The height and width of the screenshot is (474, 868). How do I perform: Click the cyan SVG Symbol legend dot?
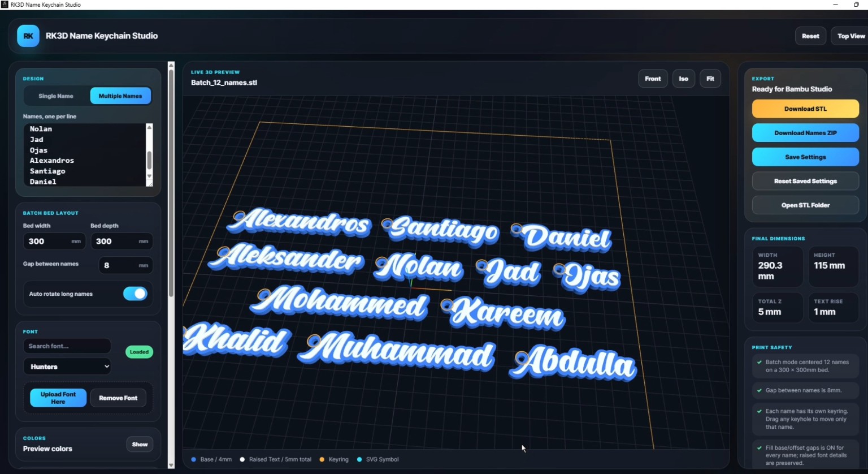pos(359,459)
